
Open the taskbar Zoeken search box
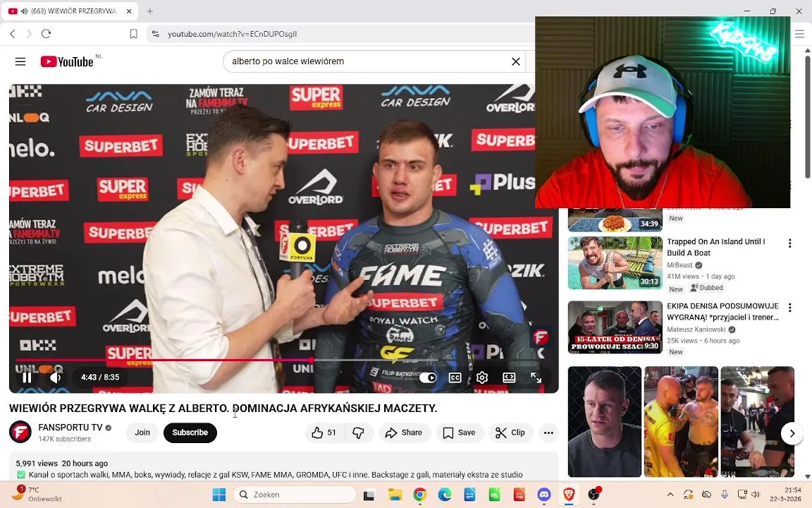coord(295,495)
